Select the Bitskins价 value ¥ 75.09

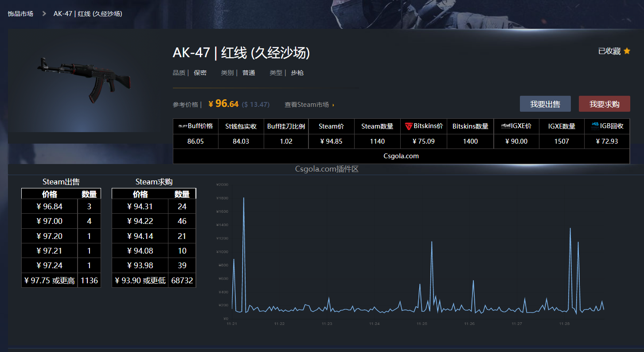click(x=424, y=141)
